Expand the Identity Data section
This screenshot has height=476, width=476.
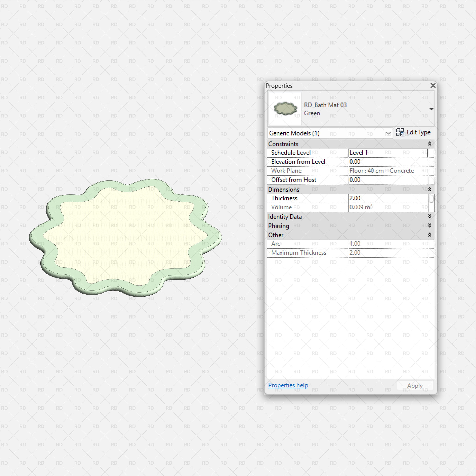[x=429, y=217]
